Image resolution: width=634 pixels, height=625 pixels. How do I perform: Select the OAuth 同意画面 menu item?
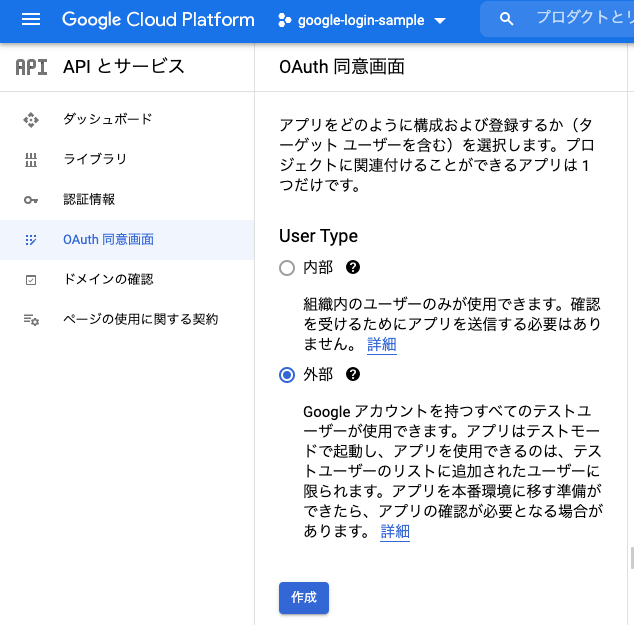click(x=127, y=240)
